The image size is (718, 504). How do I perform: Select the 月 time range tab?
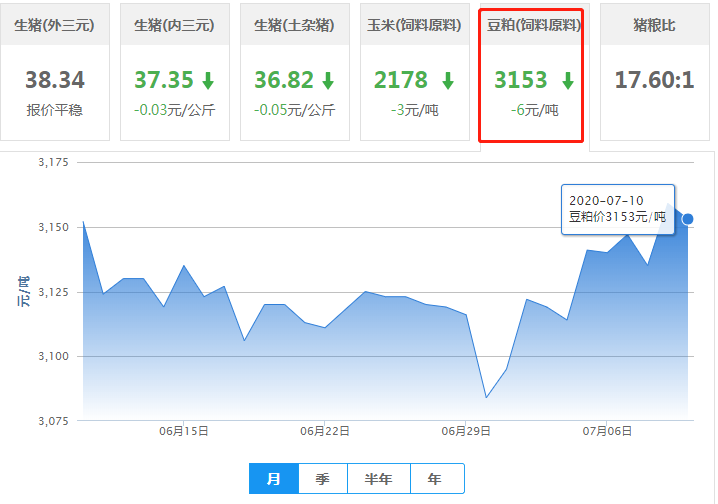(x=273, y=479)
